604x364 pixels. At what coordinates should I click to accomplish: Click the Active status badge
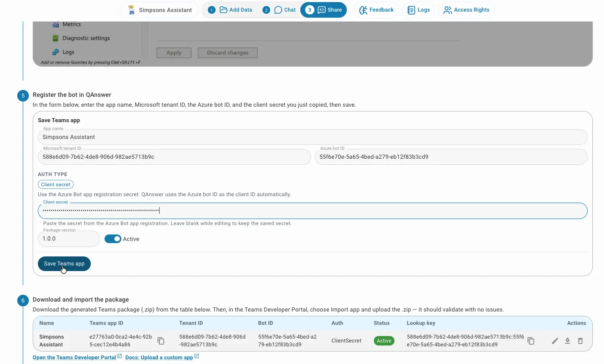click(x=384, y=341)
